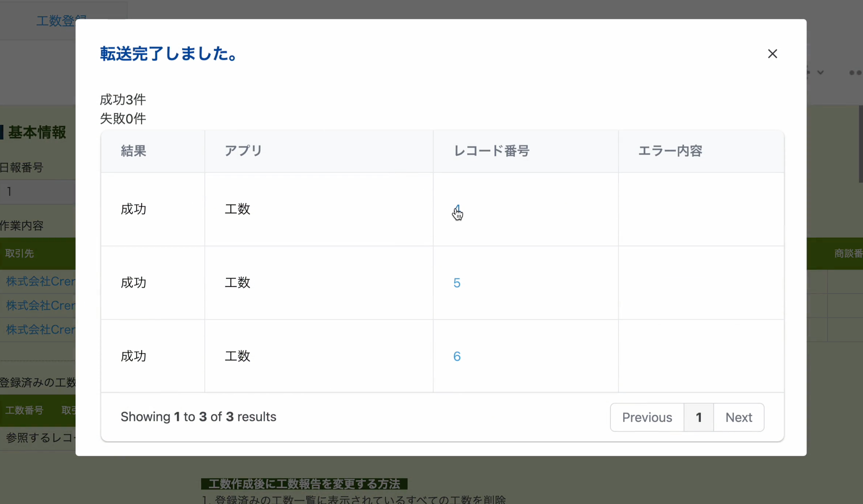Open third 株式会社Cren customer link
Viewport: 863px width, 504px height.
pos(40,329)
